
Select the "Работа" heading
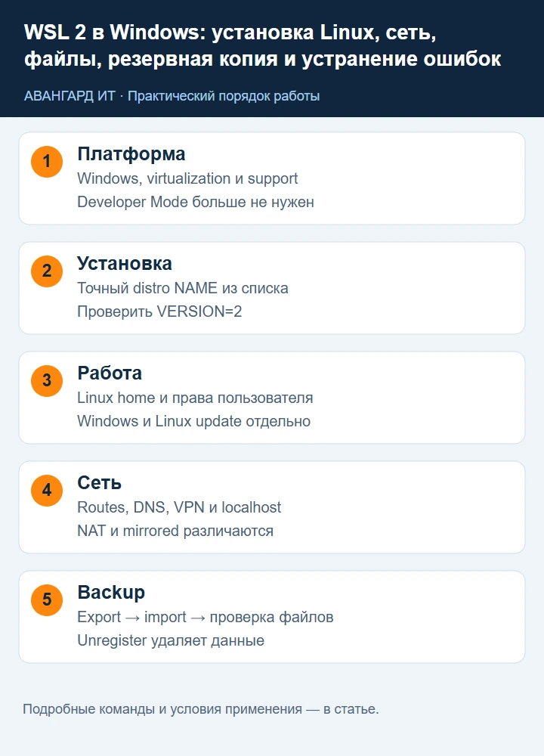tap(110, 373)
